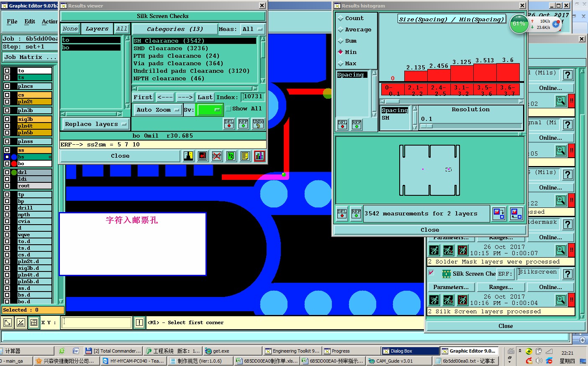Click grid snap icon in bottom toolbar

(34, 322)
